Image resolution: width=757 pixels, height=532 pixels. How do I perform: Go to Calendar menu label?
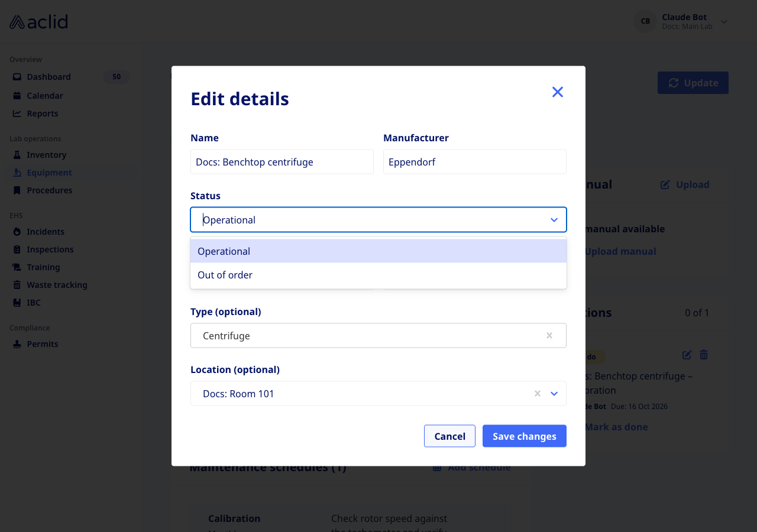coord(45,96)
